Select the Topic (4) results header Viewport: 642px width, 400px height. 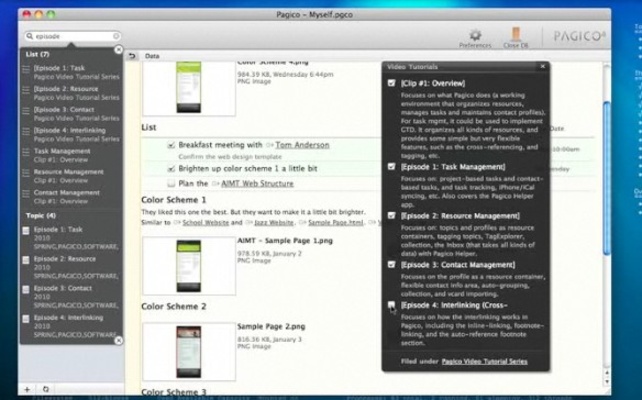point(41,215)
